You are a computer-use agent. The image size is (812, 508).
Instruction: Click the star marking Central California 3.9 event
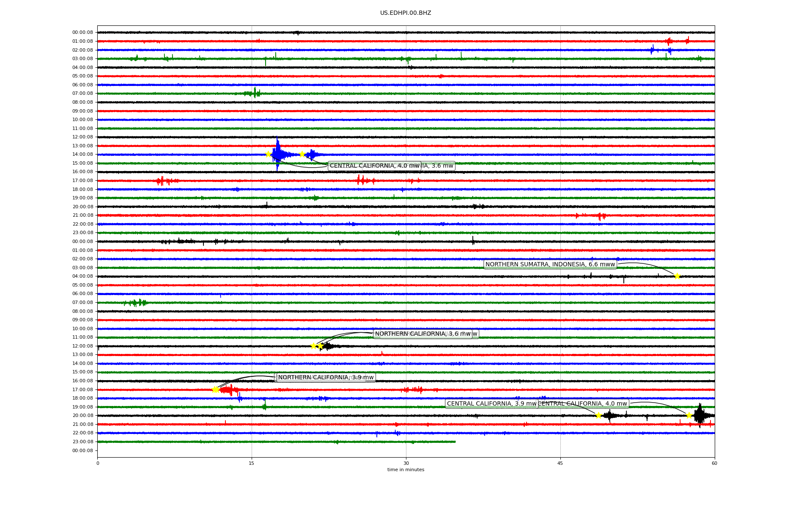pyautogui.click(x=598, y=415)
